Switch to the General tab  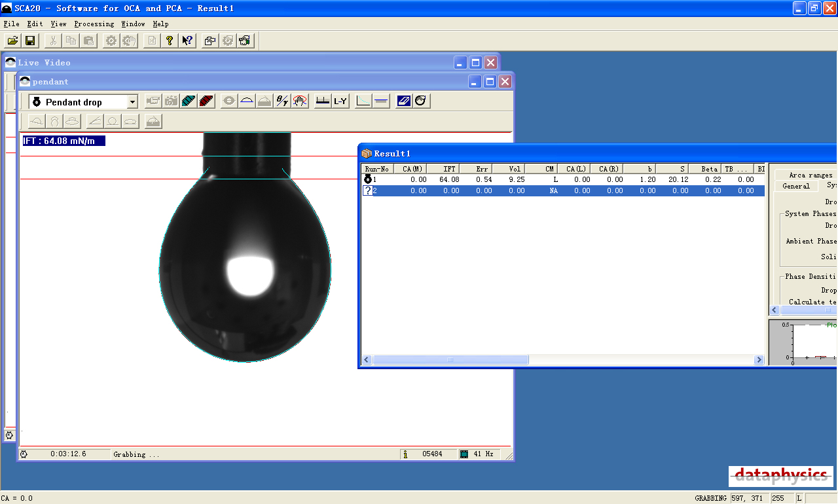(x=796, y=187)
